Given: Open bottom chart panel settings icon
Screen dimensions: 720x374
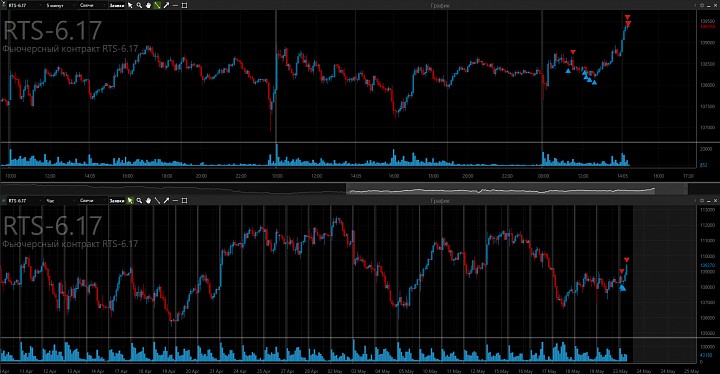Looking at the screenshot, I should click(702, 200).
